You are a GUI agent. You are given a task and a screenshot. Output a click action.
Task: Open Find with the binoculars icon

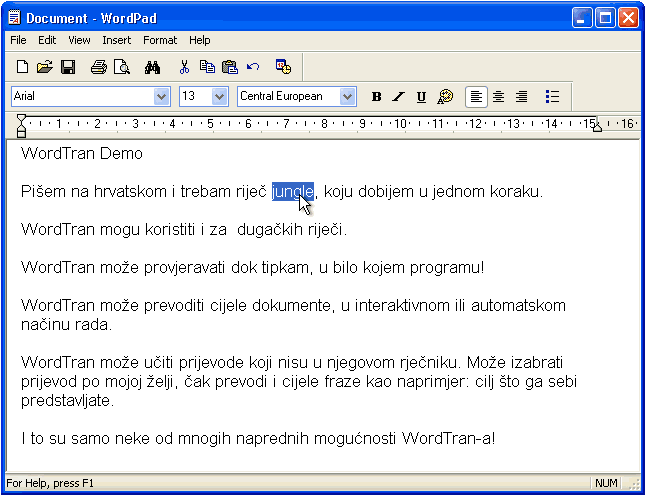[x=152, y=67]
